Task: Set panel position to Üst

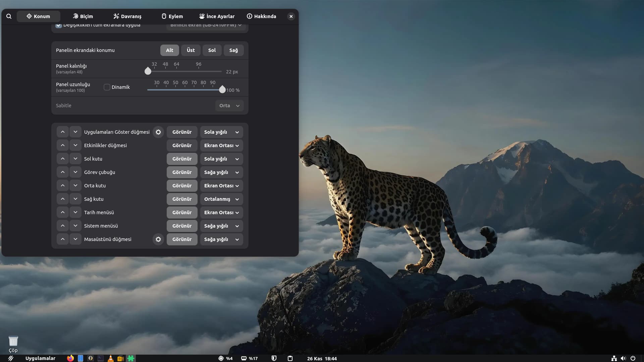Action: [x=191, y=50]
